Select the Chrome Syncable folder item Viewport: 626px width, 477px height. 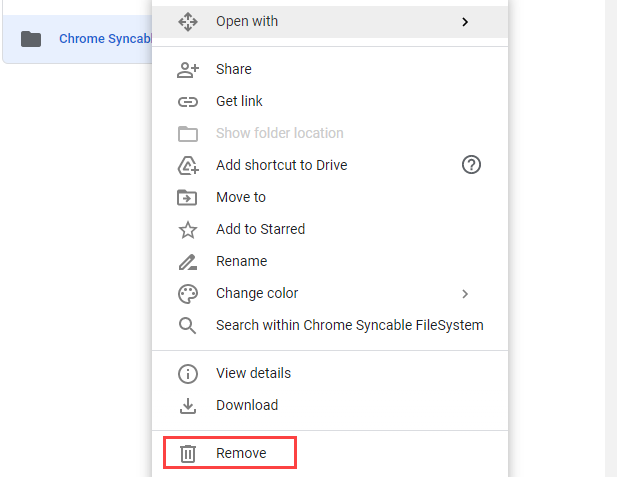(77, 39)
